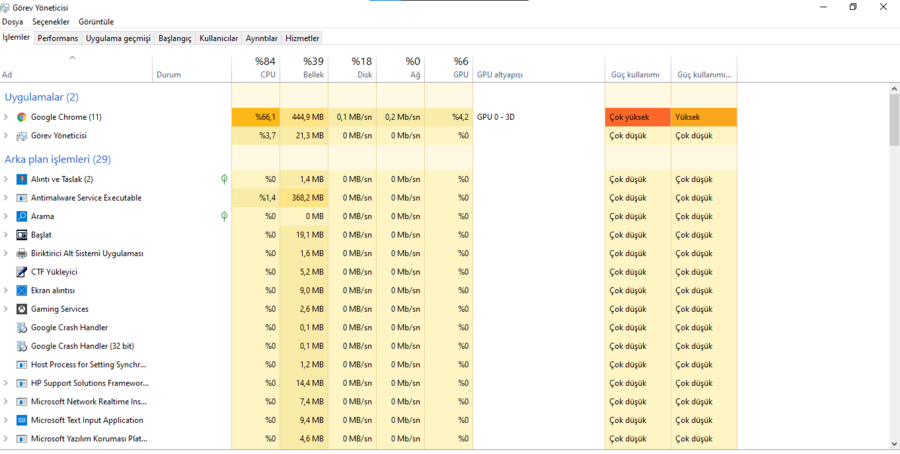900x454 pixels.
Task: Click the green leaf icon for Arama
Action: click(224, 216)
